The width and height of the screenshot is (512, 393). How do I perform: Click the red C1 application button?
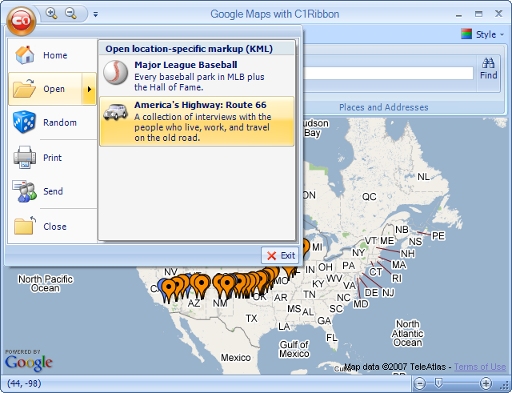click(21, 21)
